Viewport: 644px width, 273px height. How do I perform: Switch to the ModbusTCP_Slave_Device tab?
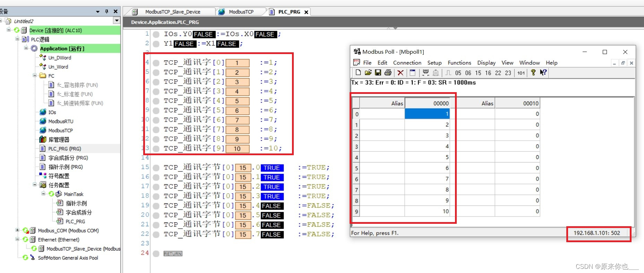pos(172,12)
